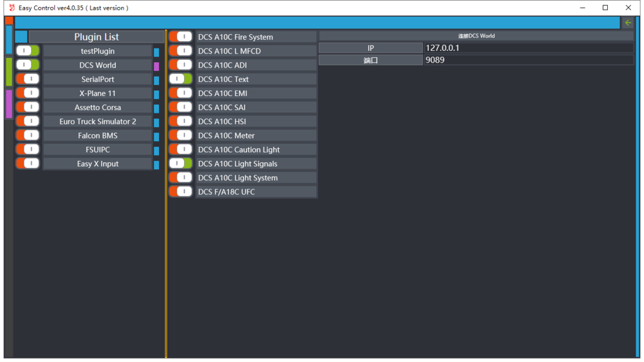
Task: Click the DCS F/A18C UFC label
Action: [256, 191]
